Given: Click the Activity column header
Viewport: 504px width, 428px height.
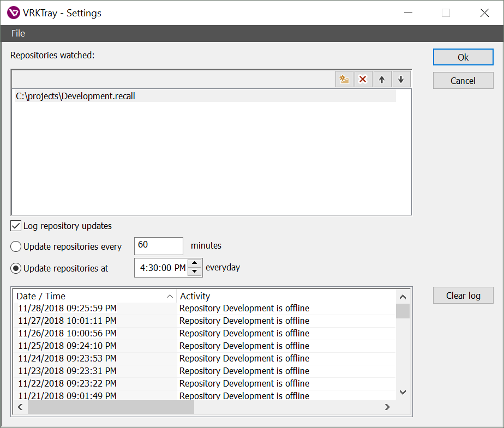Looking at the screenshot, I should [x=286, y=296].
